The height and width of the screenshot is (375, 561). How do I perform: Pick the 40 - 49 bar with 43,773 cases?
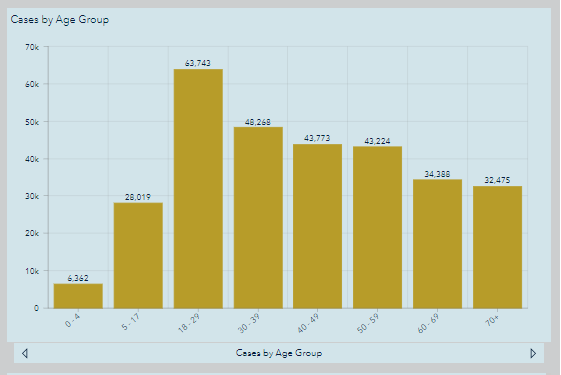click(x=317, y=226)
